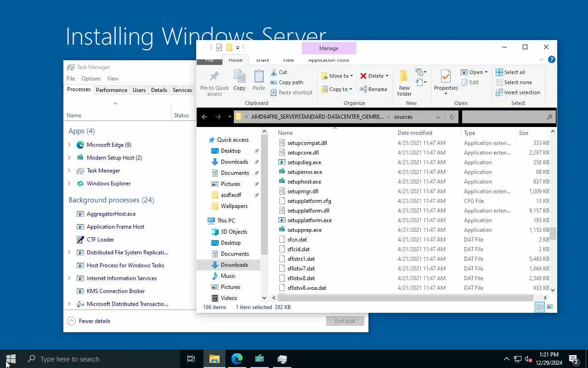The image size is (588, 368).
Task: Toggle the Properties checkbox in the Quick Access Toolbar
Action: pyautogui.click(x=219, y=48)
